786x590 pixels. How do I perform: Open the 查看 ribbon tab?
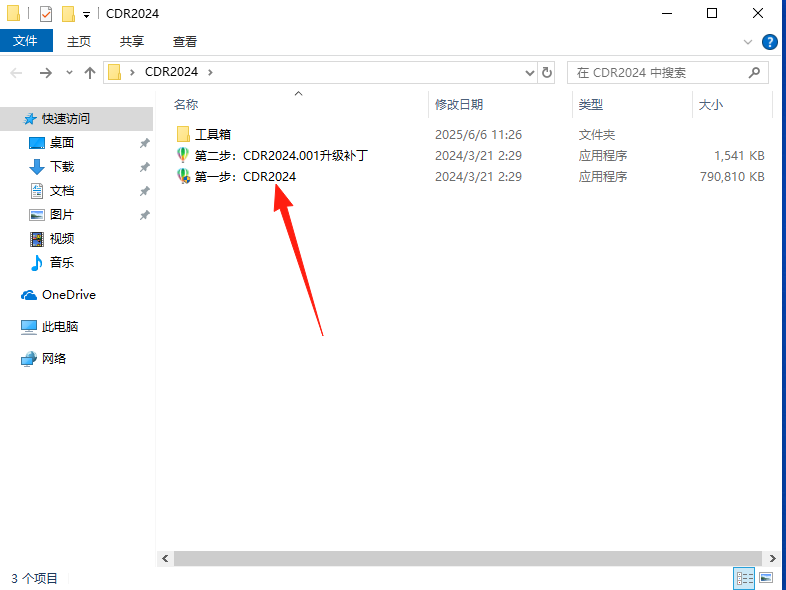185,42
